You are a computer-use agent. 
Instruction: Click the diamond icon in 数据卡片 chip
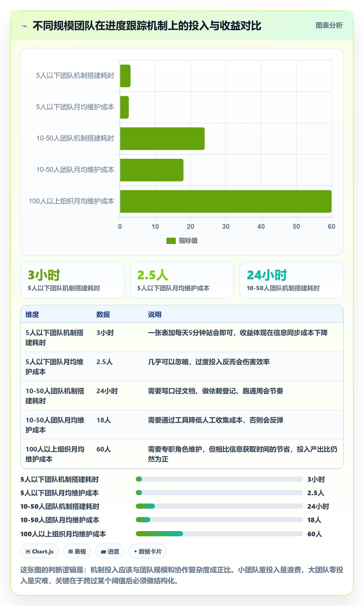(135, 551)
